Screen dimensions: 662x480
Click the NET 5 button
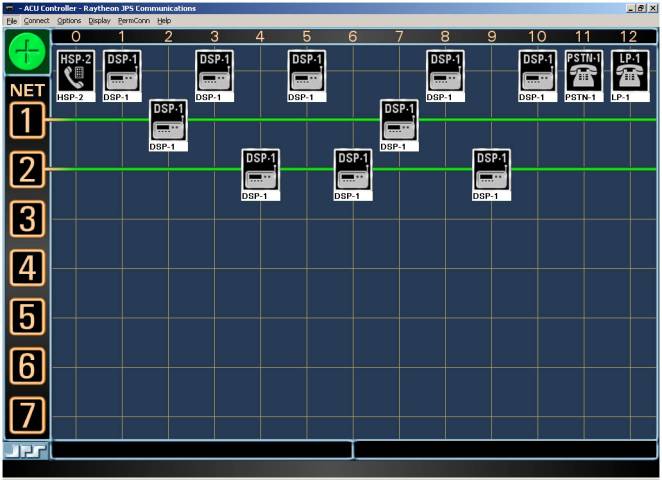click(x=27, y=317)
